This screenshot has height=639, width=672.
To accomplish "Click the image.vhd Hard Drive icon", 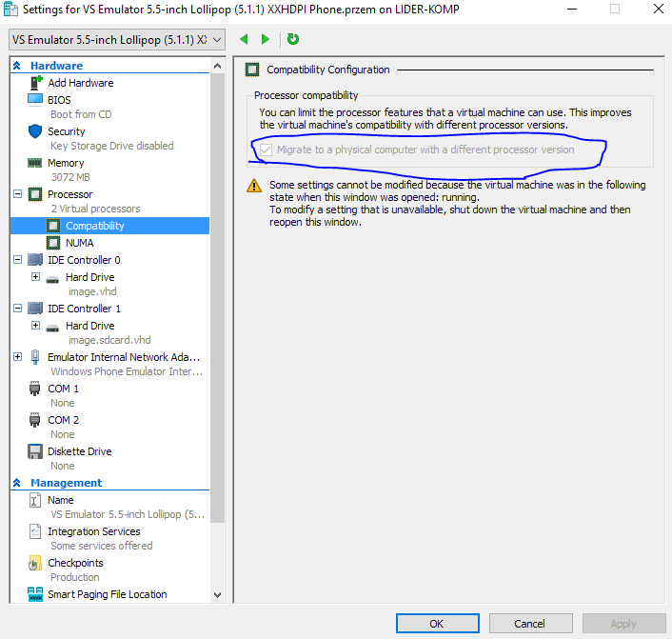I will (x=52, y=279).
